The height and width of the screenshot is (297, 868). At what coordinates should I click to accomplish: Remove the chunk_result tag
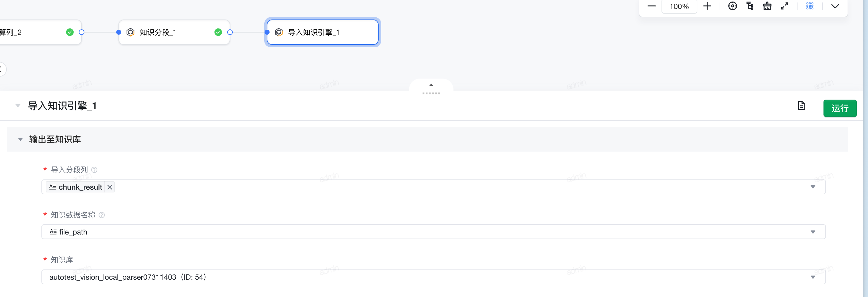click(110, 187)
